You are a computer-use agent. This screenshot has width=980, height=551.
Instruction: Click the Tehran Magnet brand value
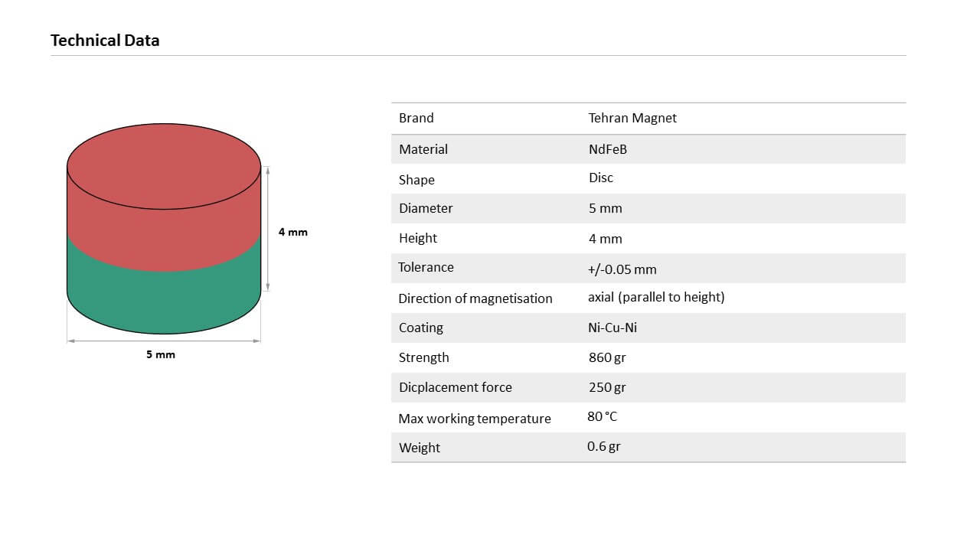(632, 118)
